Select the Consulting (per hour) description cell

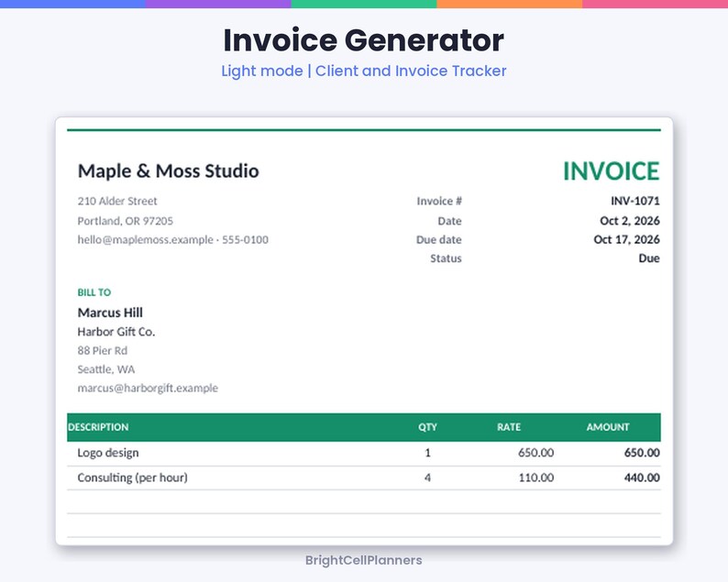132,478
